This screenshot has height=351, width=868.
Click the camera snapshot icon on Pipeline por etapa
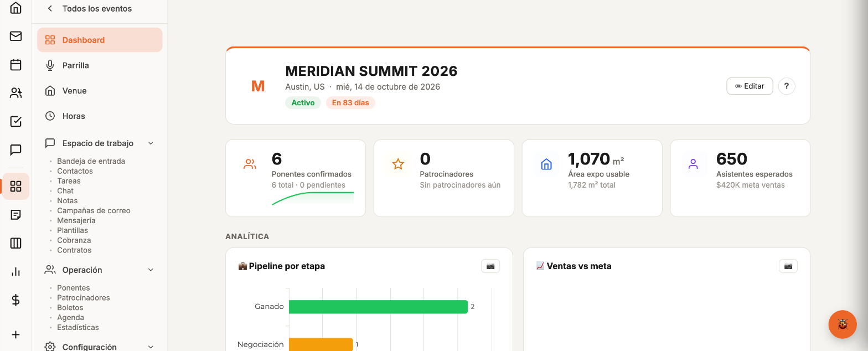pyautogui.click(x=490, y=266)
